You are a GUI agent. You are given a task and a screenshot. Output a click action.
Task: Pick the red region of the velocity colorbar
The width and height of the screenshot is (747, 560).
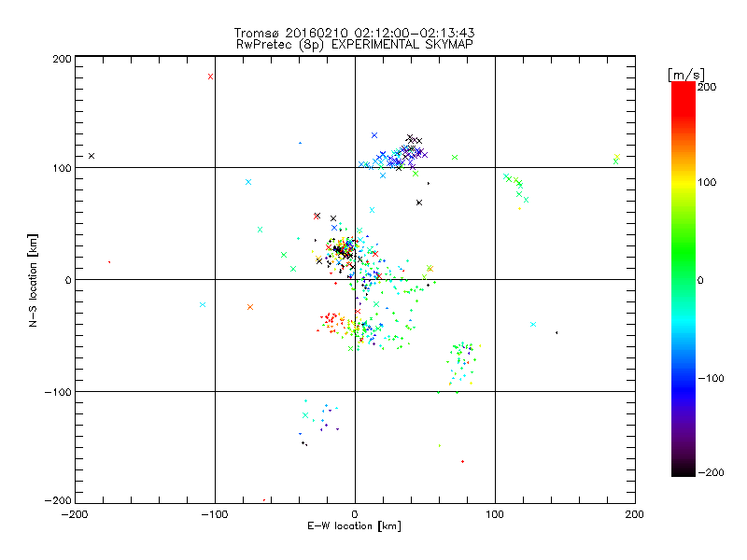pyautogui.click(x=684, y=100)
